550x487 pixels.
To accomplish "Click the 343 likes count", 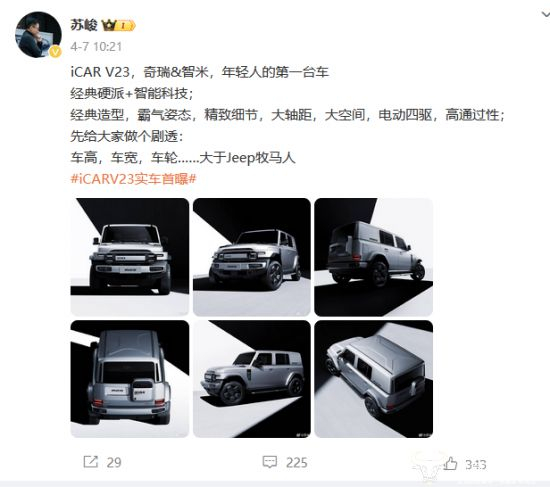I will [476, 465].
